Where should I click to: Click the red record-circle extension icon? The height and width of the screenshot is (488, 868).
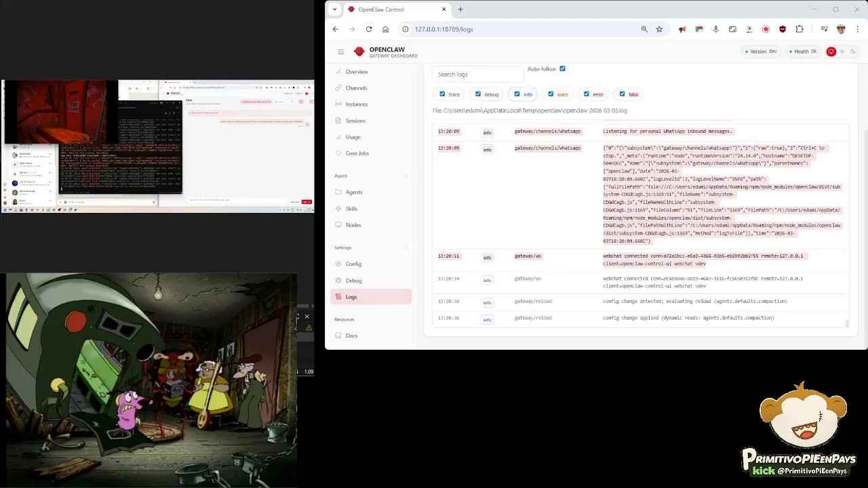(766, 29)
